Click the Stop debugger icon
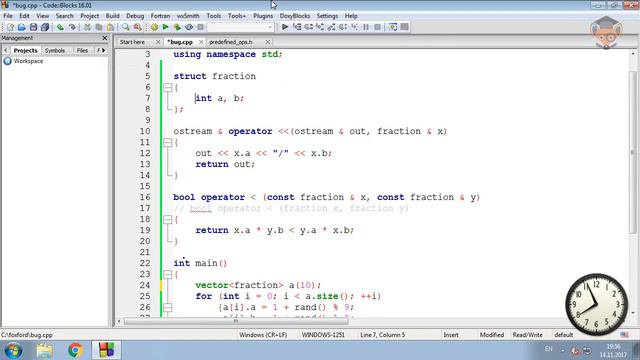The height and width of the screenshot is (360, 640). pyautogui.click(x=378, y=27)
